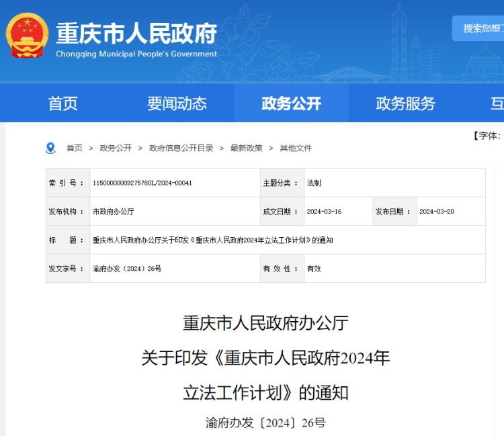
Task: Click the location pin breadcrumb icon
Action: tap(50, 148)
